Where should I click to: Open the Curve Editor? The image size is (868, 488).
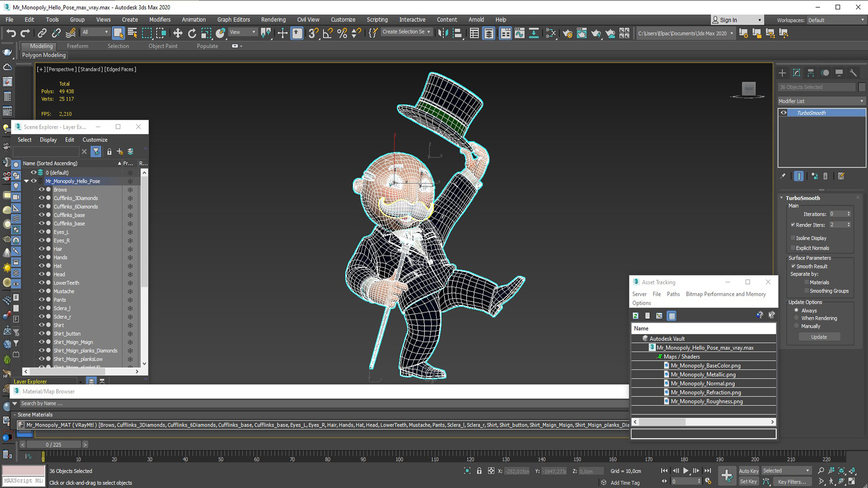tap(519, 33)
